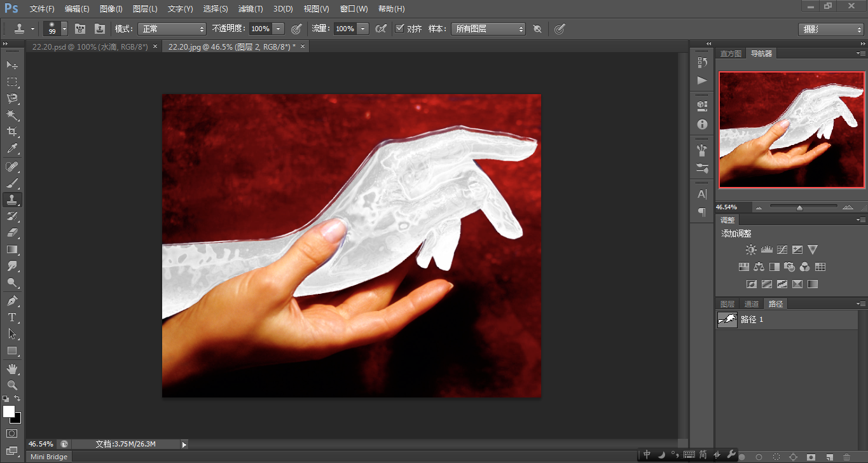Select the Pen tool
Viewport: 868px width, 463px height.
coord(12,300)
